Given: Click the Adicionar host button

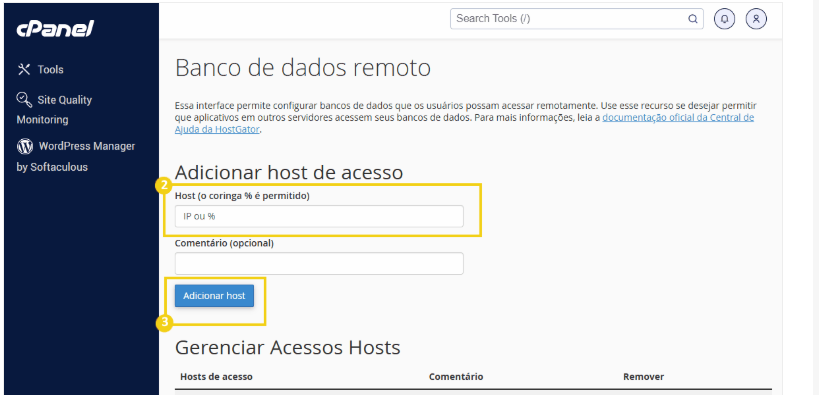Looking at the screenshot, I should point(214,296).
